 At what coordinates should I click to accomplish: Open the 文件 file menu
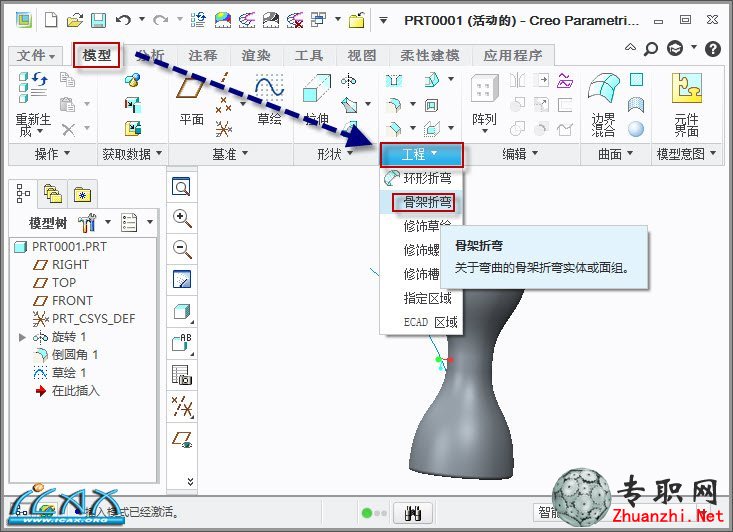click(36, 56)
